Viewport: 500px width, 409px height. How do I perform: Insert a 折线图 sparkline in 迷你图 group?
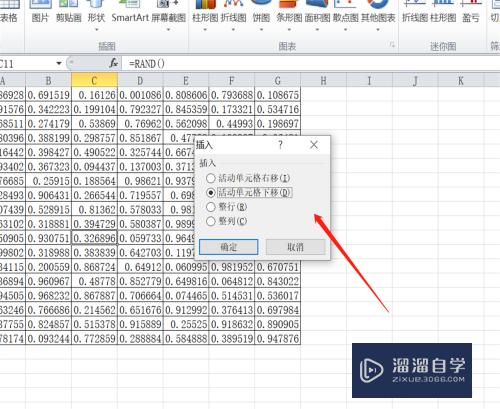point(415,12)
